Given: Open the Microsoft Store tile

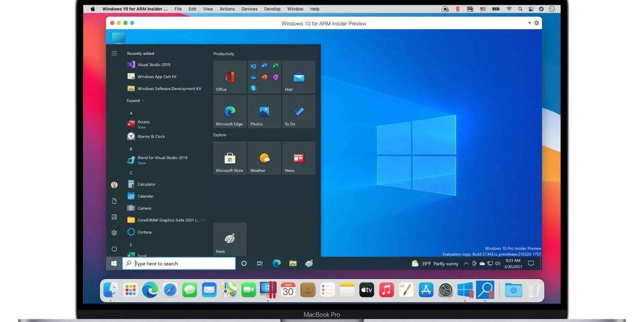Looking at the screenshot, I should [230, 158].
